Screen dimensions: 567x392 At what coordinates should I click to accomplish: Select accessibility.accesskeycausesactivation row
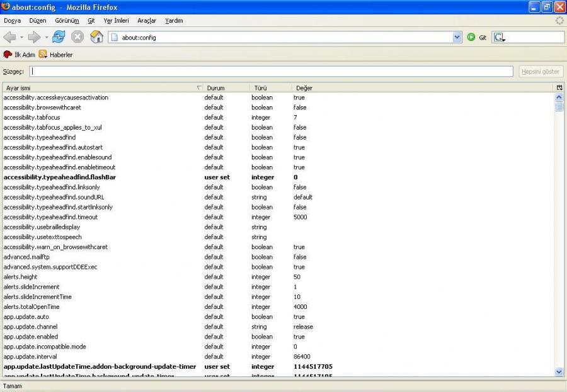(x=278, y=98)
